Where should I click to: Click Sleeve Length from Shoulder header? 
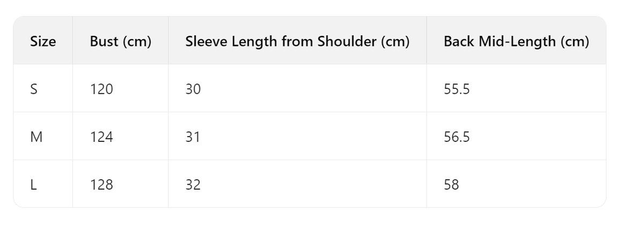coord(297,42)
